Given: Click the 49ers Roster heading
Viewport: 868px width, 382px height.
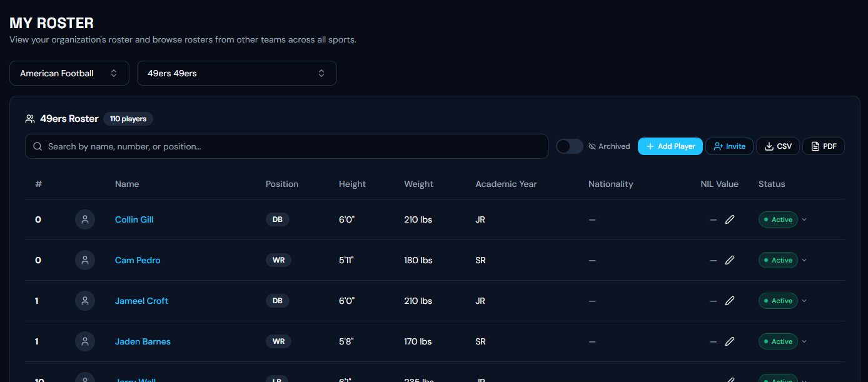Looking at the screenshot, I should pos(69,119).
